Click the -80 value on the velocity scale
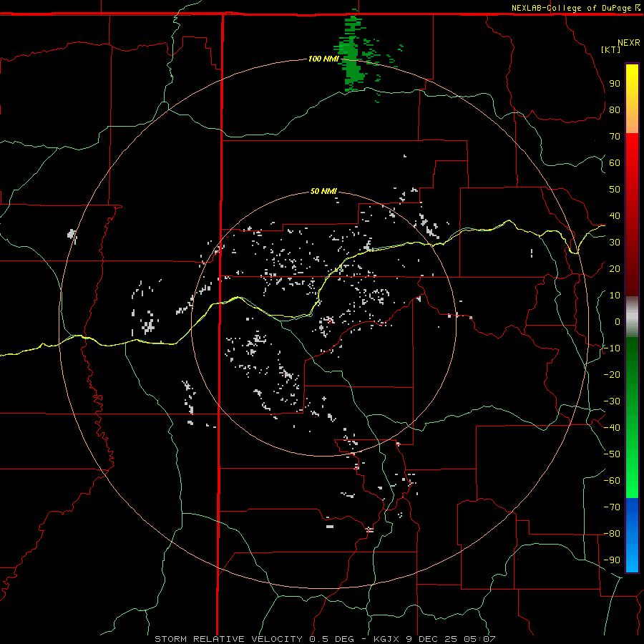The width and height of the screenshot is (644, 644). coord(612,534)
